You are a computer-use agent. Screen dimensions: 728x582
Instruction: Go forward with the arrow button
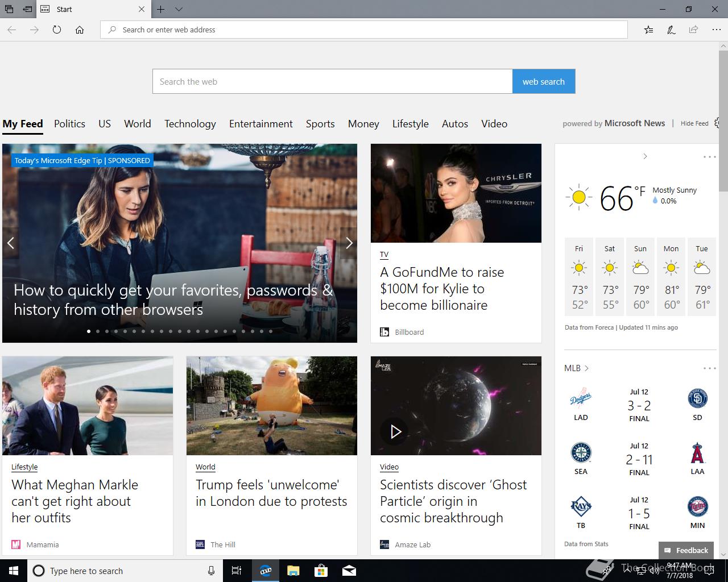point(35,30)
